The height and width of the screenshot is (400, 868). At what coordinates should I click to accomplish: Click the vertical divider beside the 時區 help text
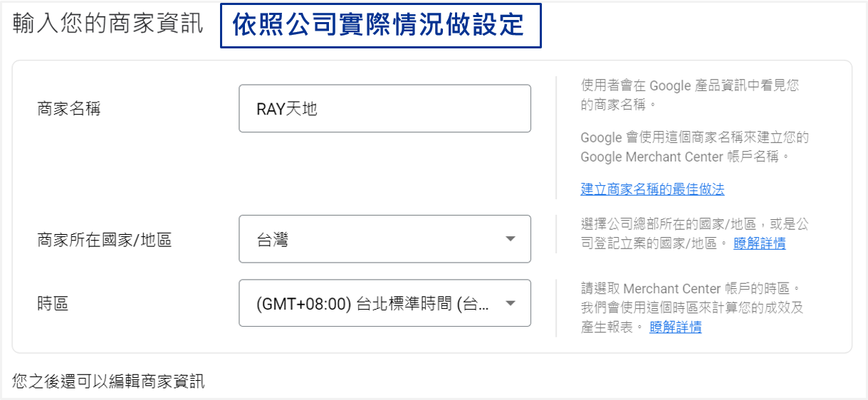coord(555,308)
